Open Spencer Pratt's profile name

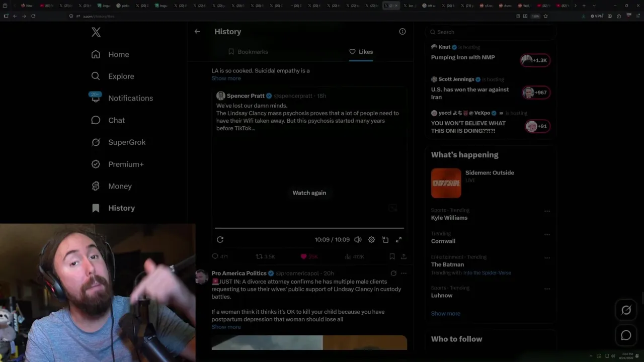pyautogui.click(x=246, y=96)
